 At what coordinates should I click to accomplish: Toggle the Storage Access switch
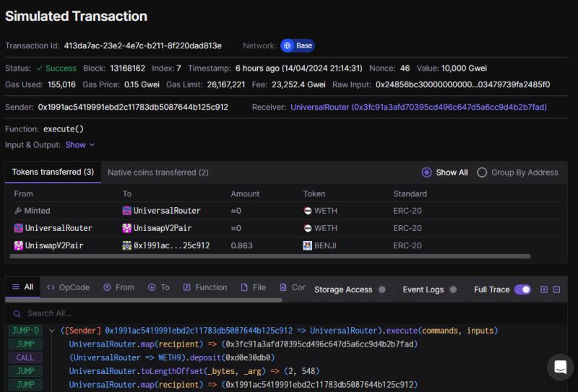386,289
